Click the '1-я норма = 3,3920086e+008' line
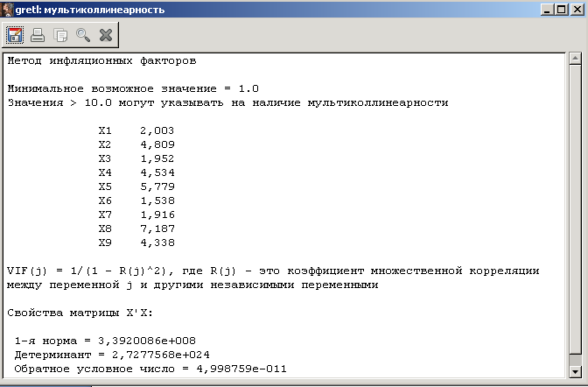 click(105, 341)
